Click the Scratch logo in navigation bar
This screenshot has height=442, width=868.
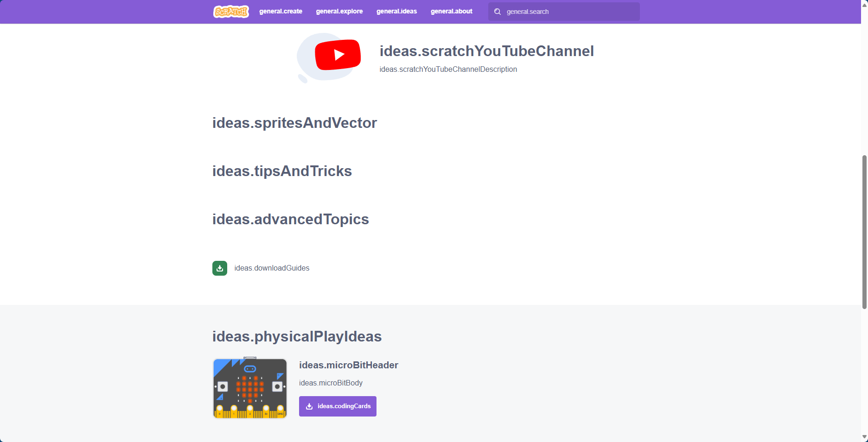click(x=231, y=12)
